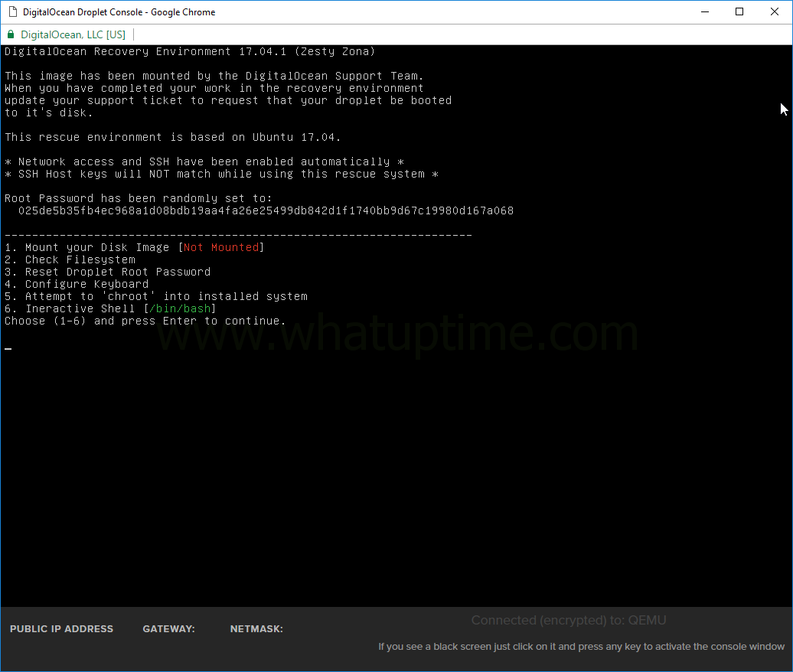This screenshot has height=672, width=793.
Task: Click the green secure padlock icon
Action: coord(11,34)
